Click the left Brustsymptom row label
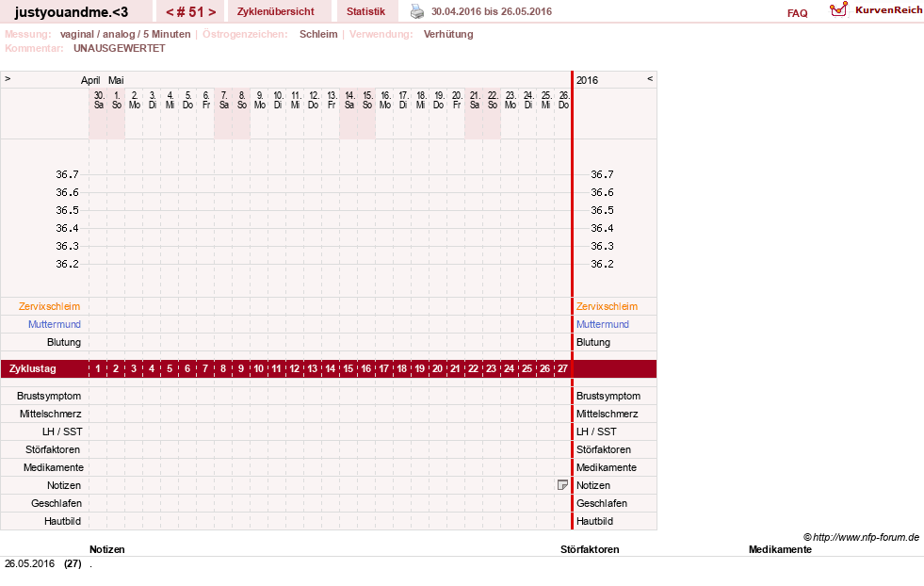 click(x=49, y=397)
